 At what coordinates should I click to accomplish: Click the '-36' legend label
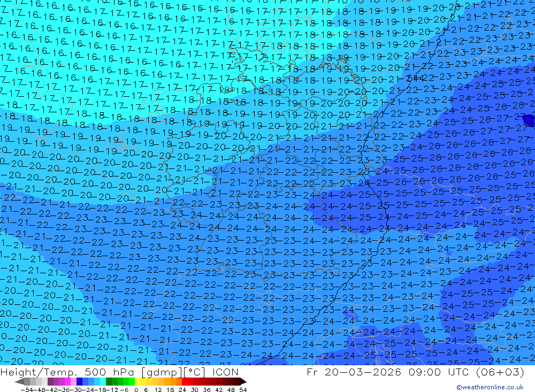pyautogui.click(x=64, y=390)
